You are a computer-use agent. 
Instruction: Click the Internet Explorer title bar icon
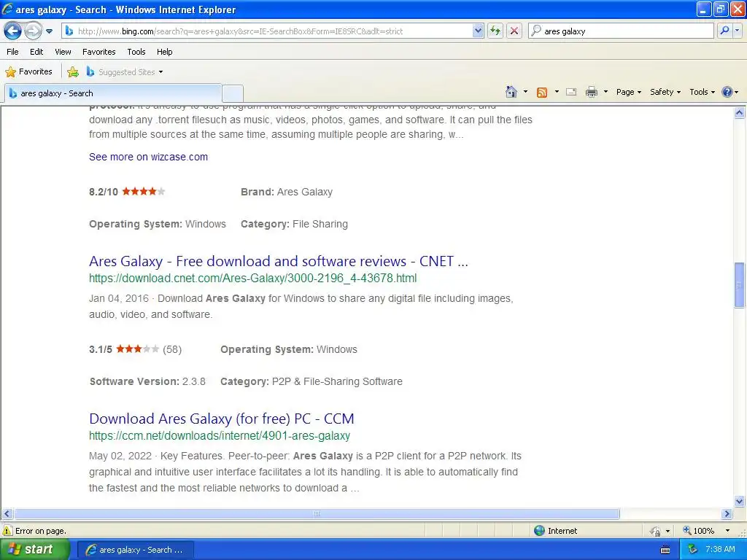pos(7,9)
